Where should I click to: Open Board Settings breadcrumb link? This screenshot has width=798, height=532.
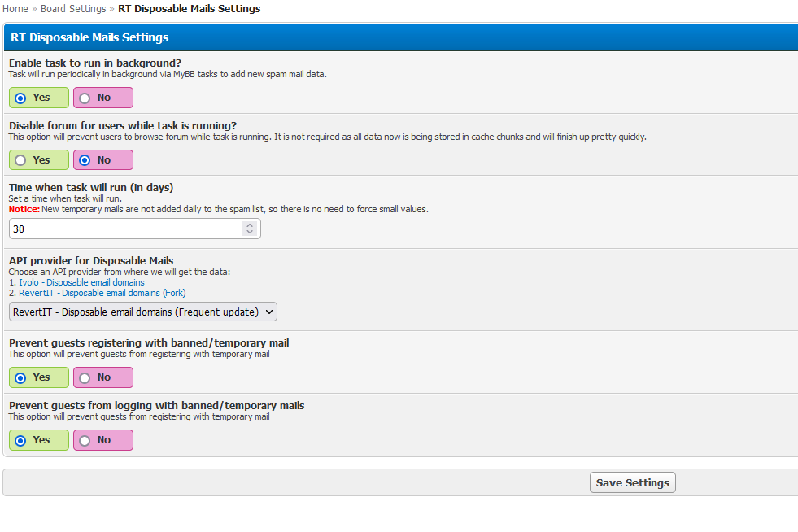[x=73, y=9]
